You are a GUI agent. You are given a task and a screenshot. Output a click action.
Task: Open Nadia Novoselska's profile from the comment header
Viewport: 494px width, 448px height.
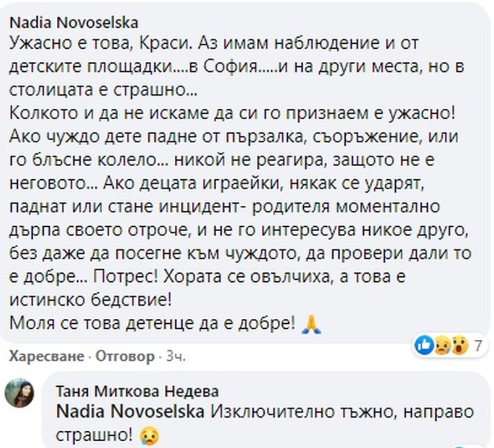(74, 23)
